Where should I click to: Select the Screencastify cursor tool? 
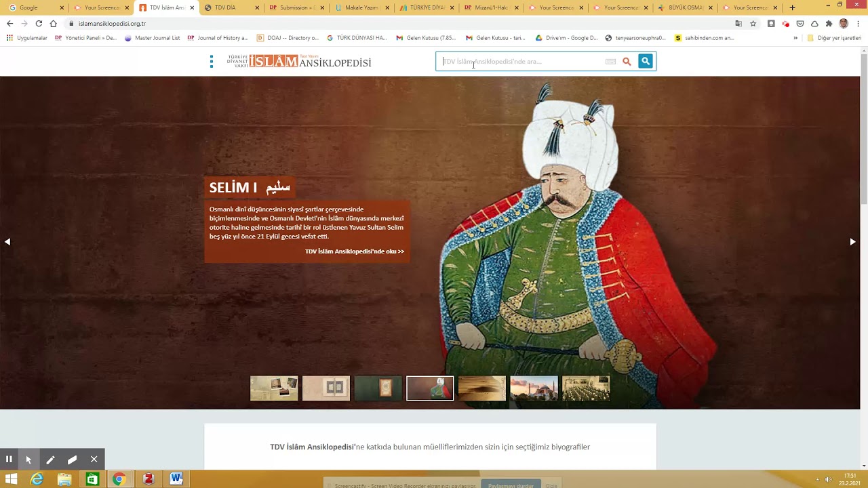(28, 459)
